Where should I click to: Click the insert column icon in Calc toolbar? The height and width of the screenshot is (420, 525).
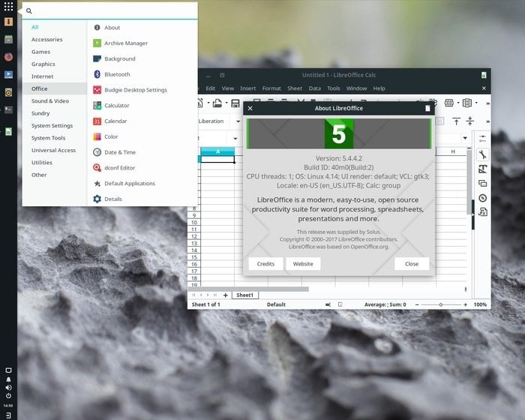click(x=467, y=103)
